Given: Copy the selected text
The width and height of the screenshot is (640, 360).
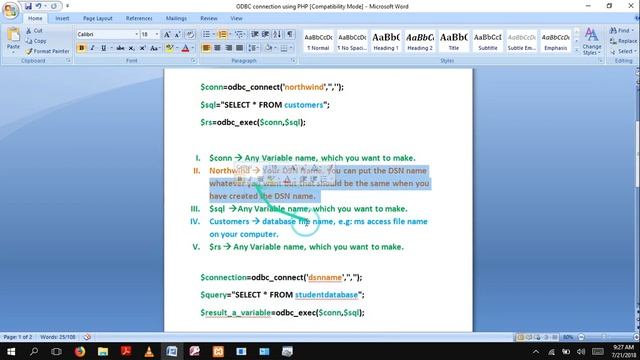Looking at the screenshot, I should click(x=36, y=41).
